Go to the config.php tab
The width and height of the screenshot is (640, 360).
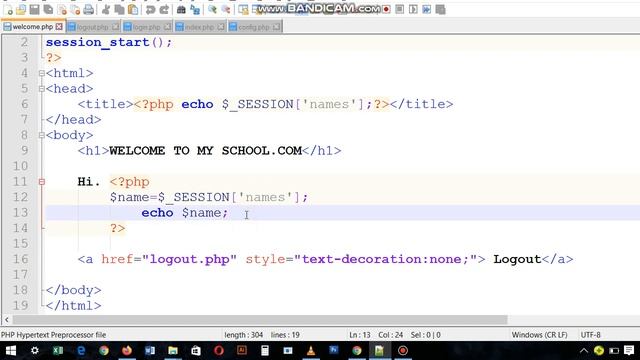253,27
